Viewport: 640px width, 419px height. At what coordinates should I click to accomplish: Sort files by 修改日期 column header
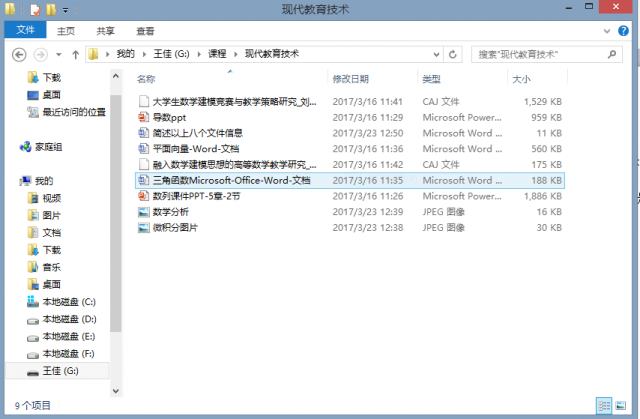pyautogui.click(x=351, y=78)
